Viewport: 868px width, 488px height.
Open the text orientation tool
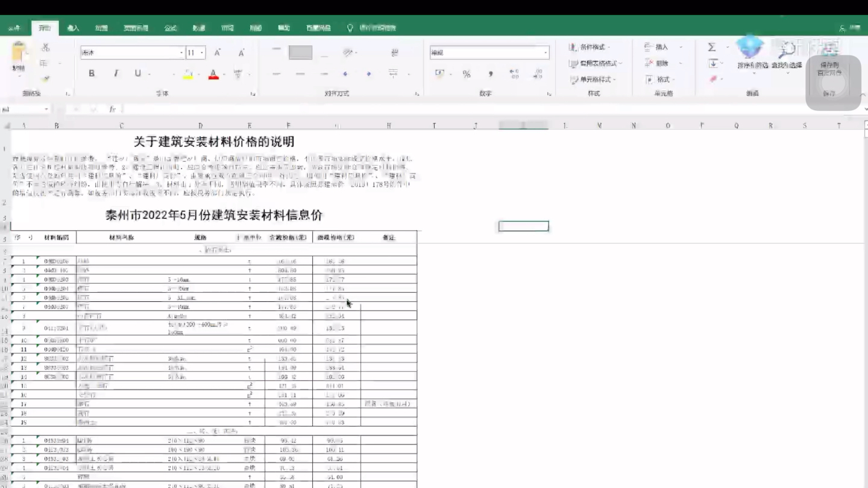(x=348, y=53)
